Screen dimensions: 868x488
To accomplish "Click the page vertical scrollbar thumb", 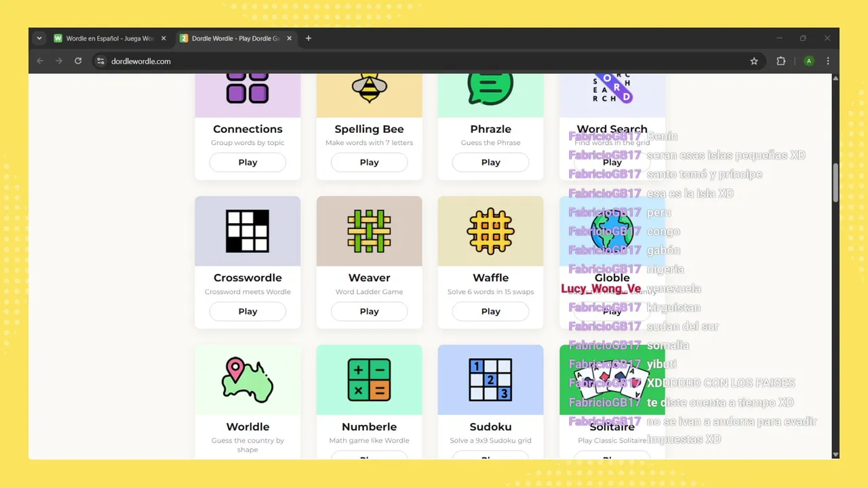I will [835, 183].
